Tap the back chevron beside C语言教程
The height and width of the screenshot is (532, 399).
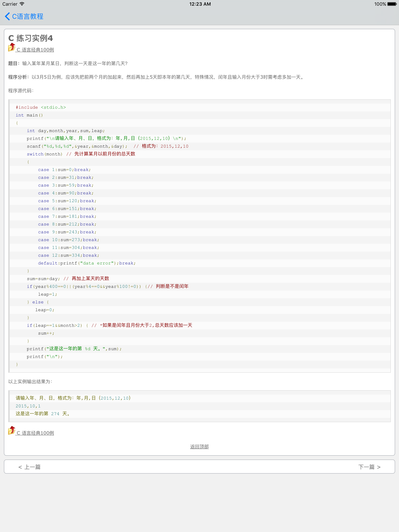(7, 16)
